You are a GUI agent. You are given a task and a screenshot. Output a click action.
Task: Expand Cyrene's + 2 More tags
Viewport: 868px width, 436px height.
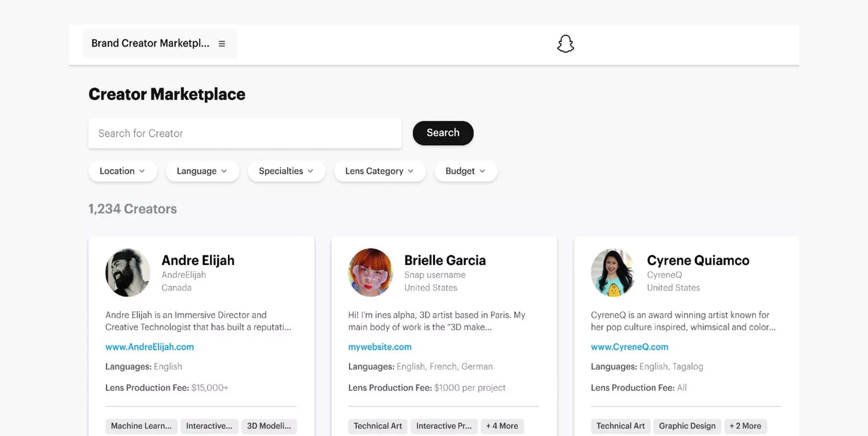745,426
